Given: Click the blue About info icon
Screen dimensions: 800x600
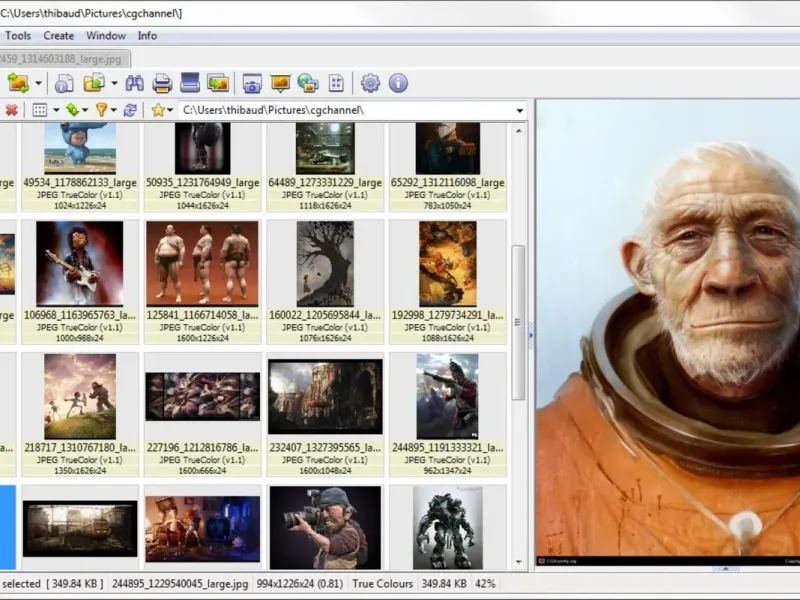Looking at the screenshot, I should 398,83.
